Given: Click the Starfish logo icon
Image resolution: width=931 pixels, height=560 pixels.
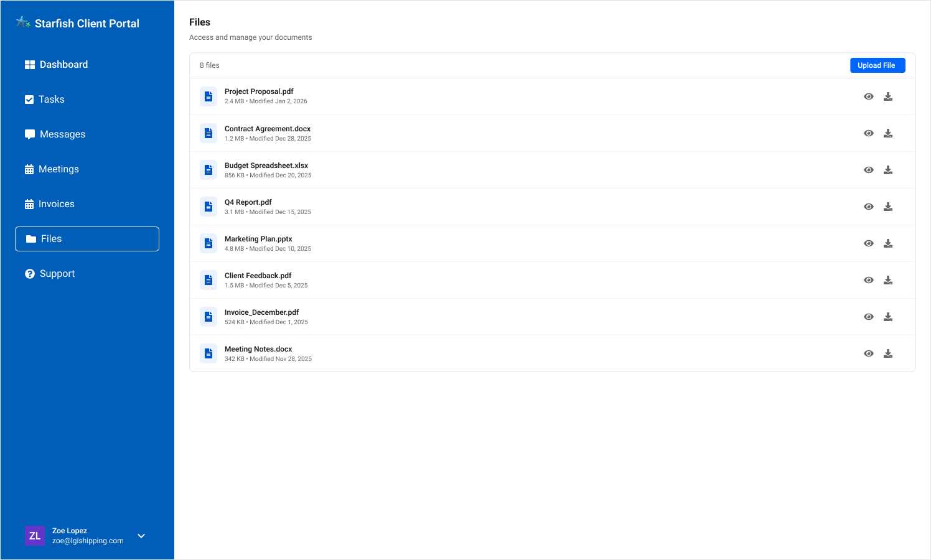Looking at the screenshot, I should pos(23,23).
